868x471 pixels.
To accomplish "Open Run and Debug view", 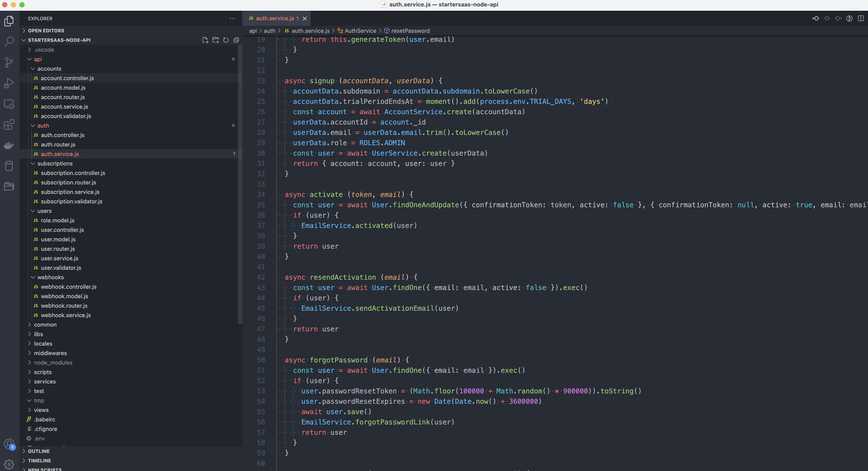I will click(x=9, y=83).
